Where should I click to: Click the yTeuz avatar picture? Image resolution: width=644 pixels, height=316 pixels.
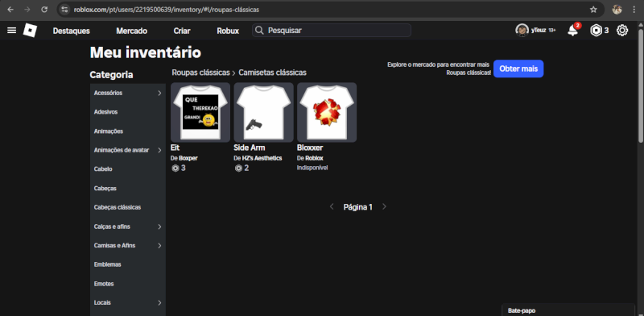point(522,31)
